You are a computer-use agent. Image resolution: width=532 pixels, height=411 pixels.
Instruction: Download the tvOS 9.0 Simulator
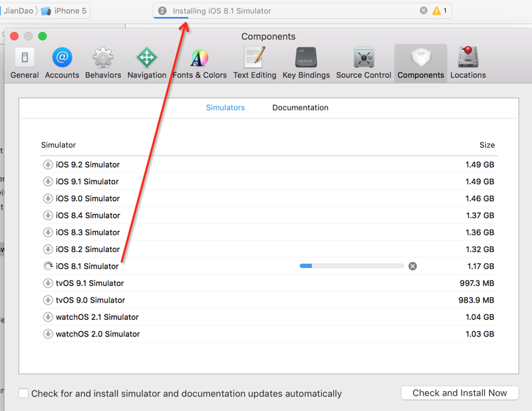point(48,300)
